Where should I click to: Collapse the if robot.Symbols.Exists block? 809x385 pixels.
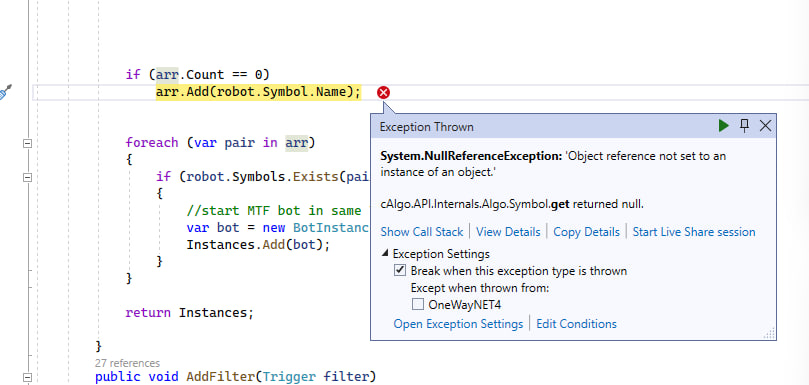27,178
